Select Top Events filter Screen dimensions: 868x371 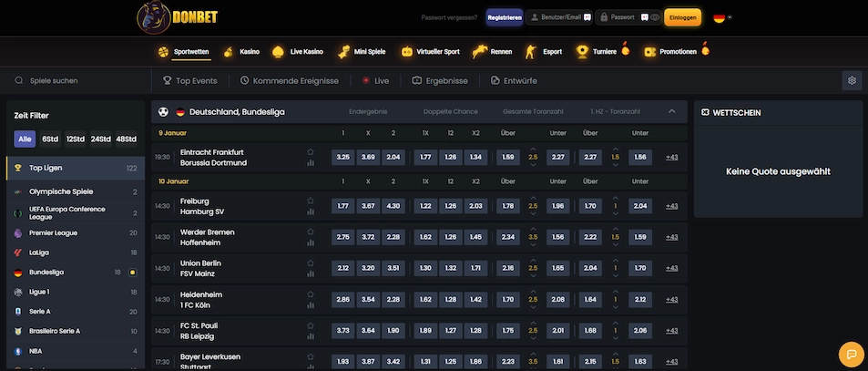(189, 81)
